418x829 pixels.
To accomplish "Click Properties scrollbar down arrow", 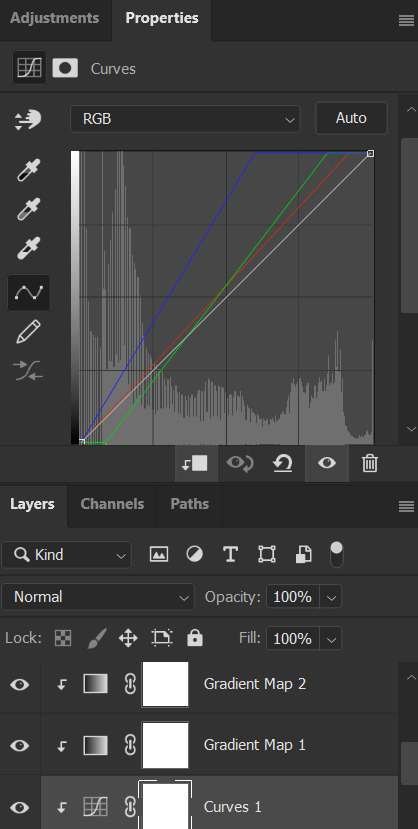I will click(411, 429).
